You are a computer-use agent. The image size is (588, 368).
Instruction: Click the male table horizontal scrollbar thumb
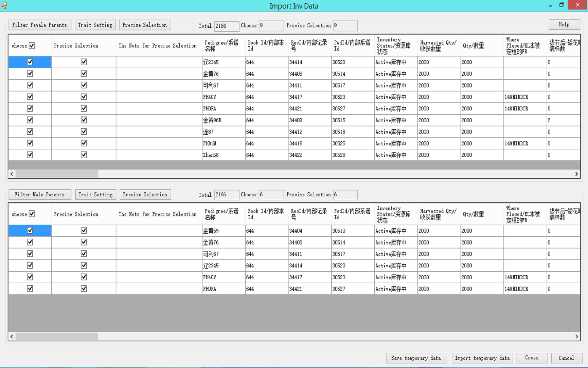click(57, 336)
